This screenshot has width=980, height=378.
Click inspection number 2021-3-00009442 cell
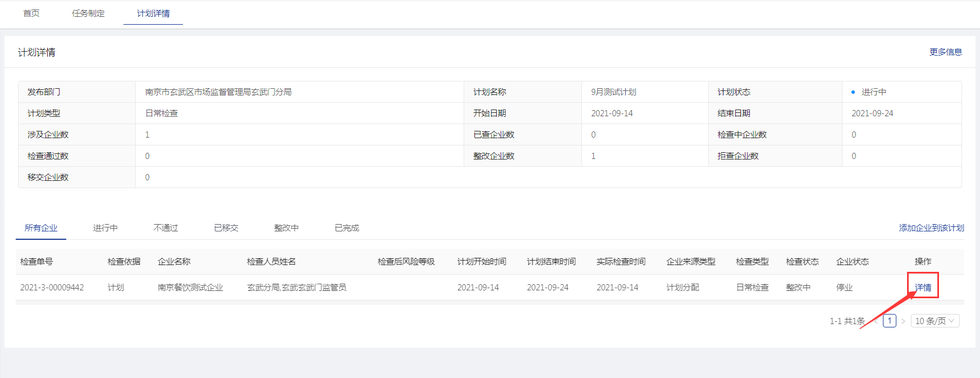coord(52,287)
